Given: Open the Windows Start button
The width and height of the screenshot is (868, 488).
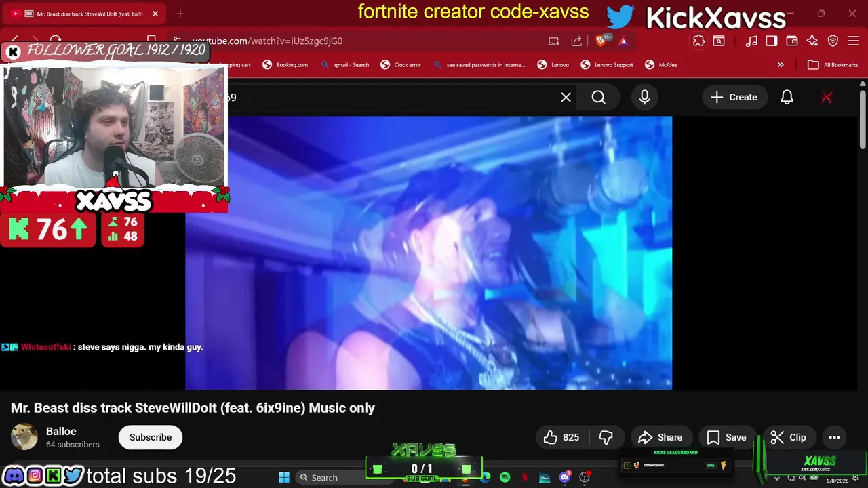Looking at the screenshot, I should [284, 477].
